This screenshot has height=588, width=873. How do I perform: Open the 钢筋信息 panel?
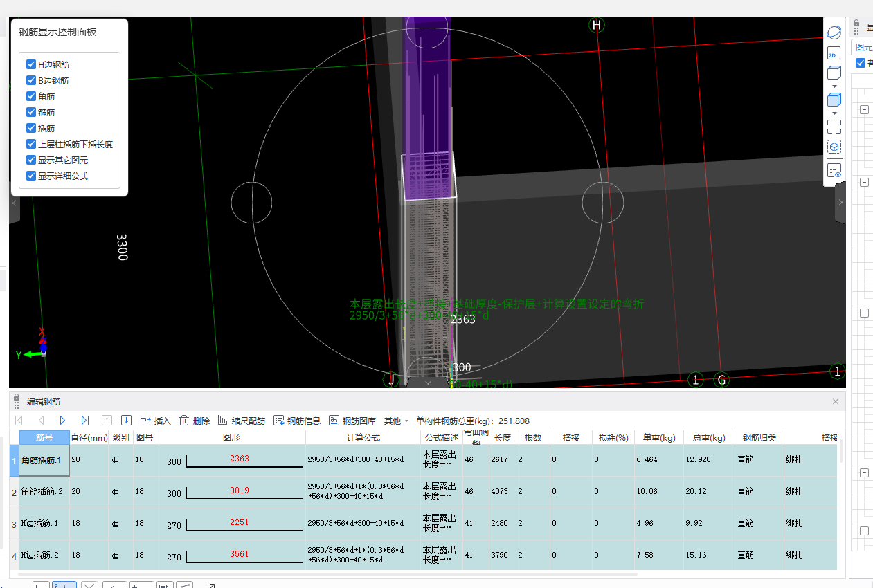tap(297, 421)
